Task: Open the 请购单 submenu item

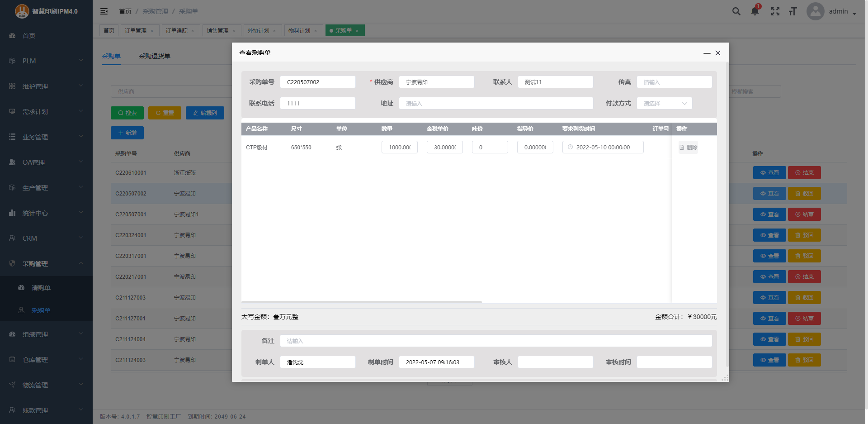Action: 41,288
